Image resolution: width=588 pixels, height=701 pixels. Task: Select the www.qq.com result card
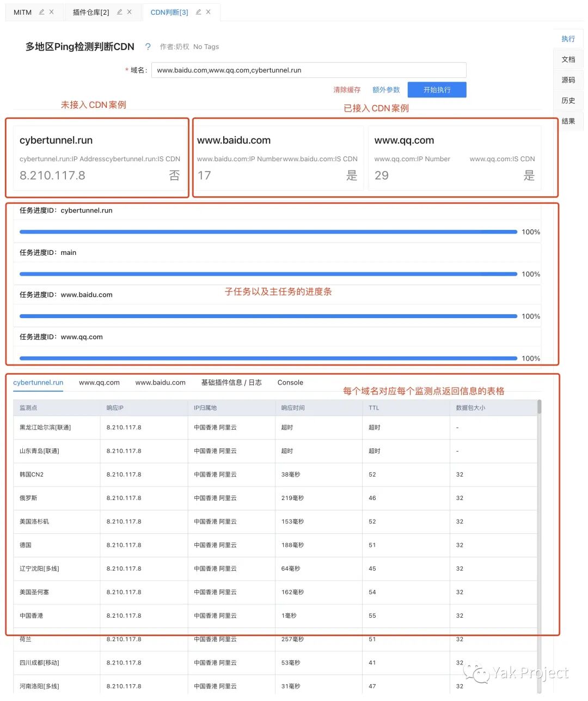click(x=455, y=158)
